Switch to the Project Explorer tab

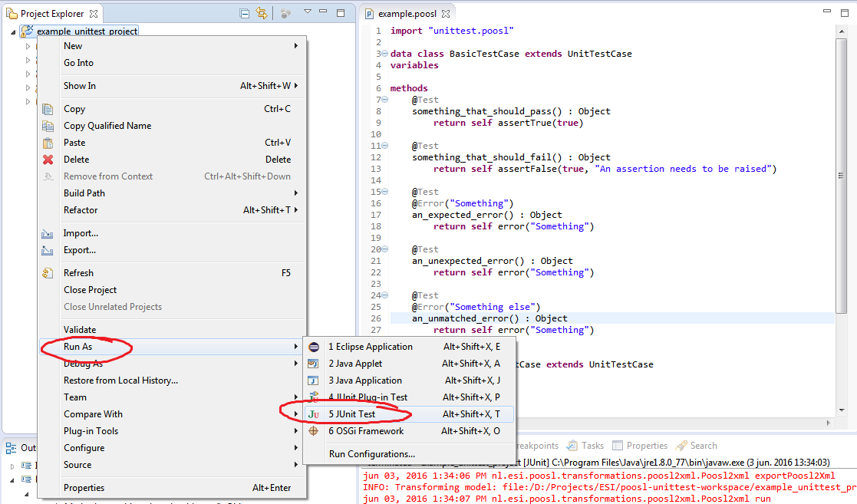click(x=52, y=14)
